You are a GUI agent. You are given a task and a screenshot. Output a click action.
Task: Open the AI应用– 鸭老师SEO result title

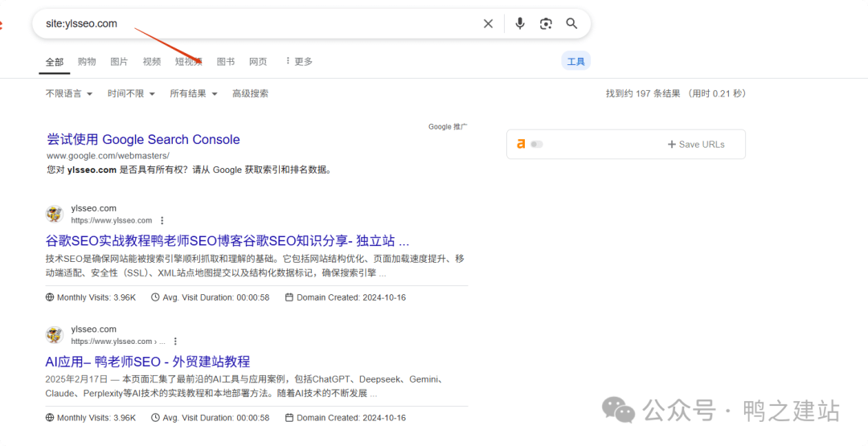pyautogui.click(x=148, y=362)
